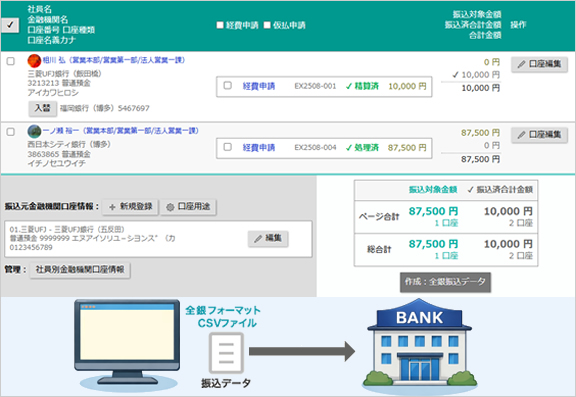Click 三菱UFJ銀行（飯田橋）bank name text

pos(65,74)
